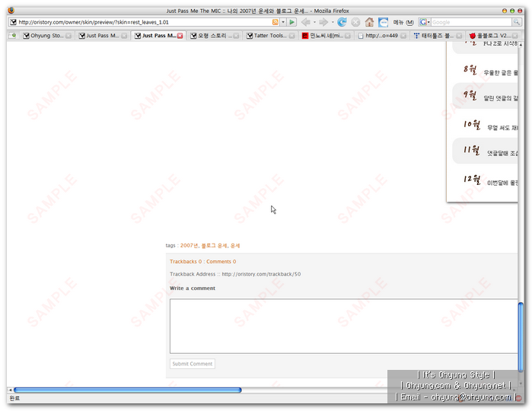Open the Forward history dropdown arrow
The width and height of the screenshot is (532, 411).
click(x=333, y=22)
